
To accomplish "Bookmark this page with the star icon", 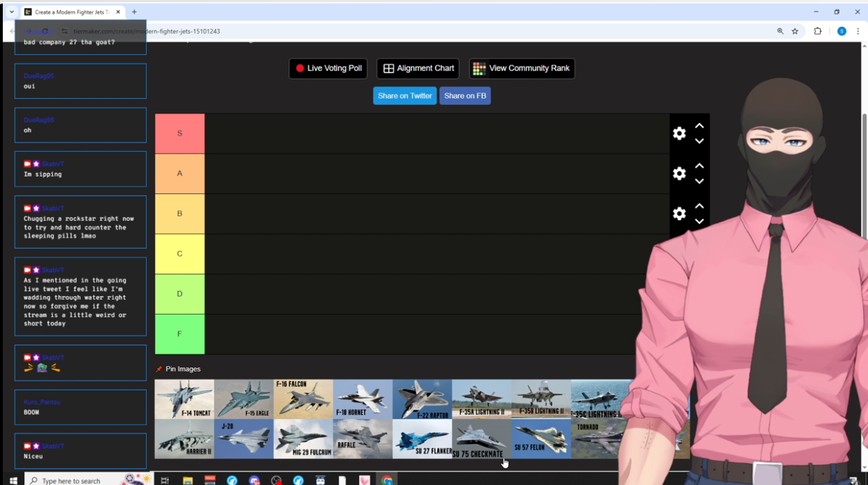I will click(x=795, y=31).
